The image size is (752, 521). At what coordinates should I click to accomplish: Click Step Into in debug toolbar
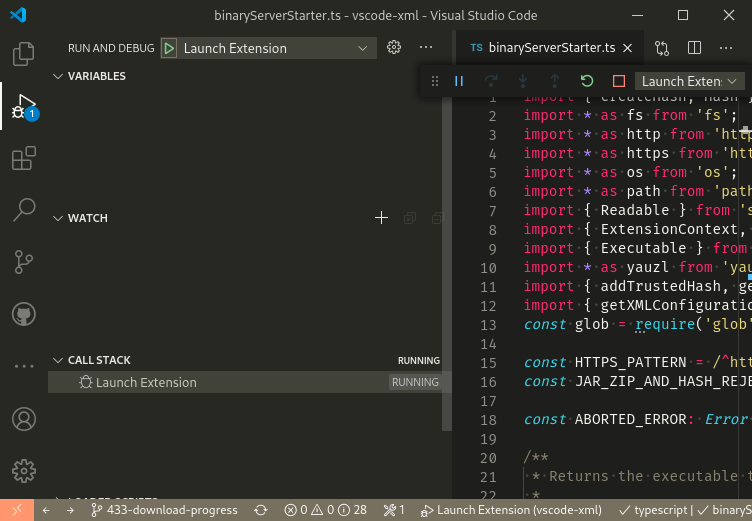523,81
